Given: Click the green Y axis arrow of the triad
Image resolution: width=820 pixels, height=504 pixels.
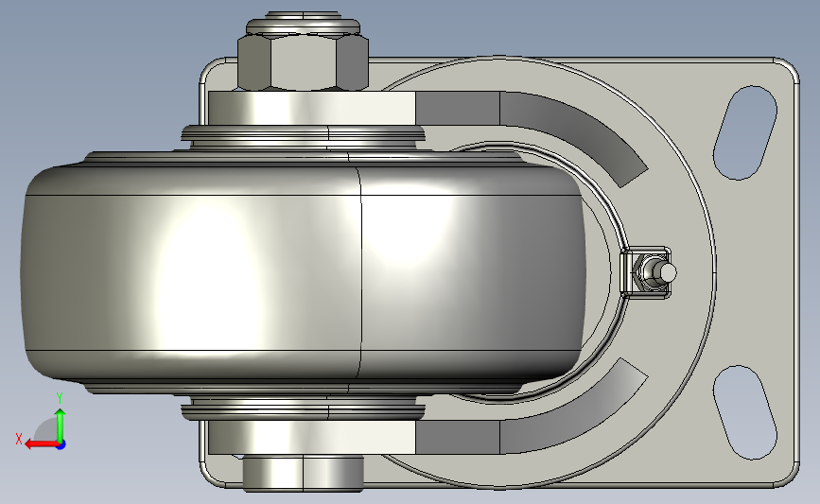Looking at the screenshot, I should point(61,426).
